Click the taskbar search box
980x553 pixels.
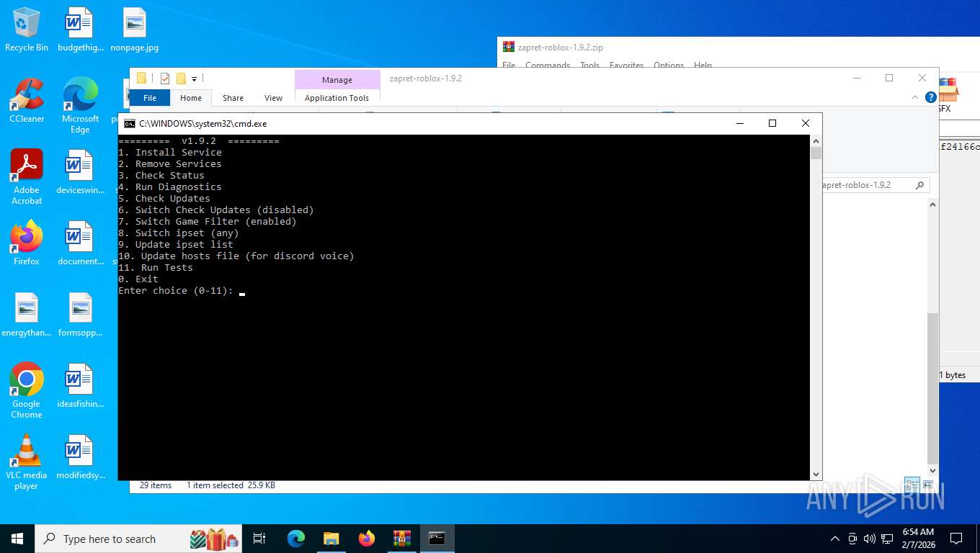(x=138, y=539)
